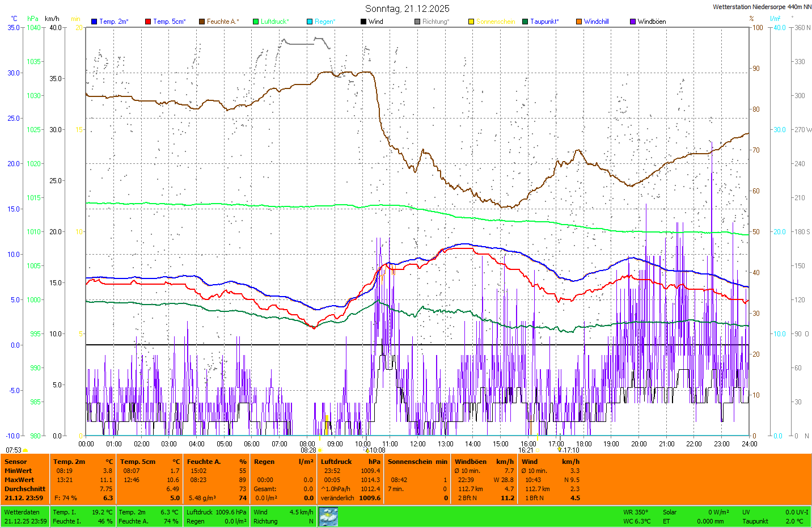Click the cyan Regen legend square
Viewport: 812px width, 528px height.
[310, 22]
